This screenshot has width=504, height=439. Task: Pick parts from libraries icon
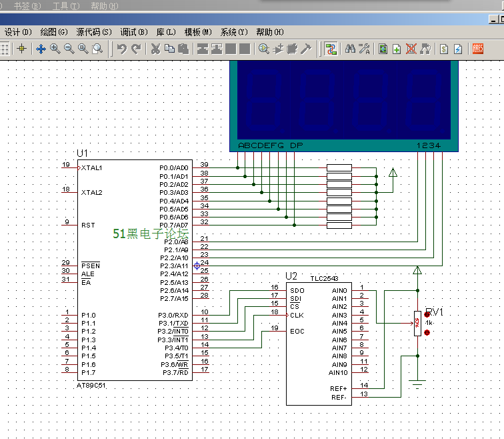point(264,49)
